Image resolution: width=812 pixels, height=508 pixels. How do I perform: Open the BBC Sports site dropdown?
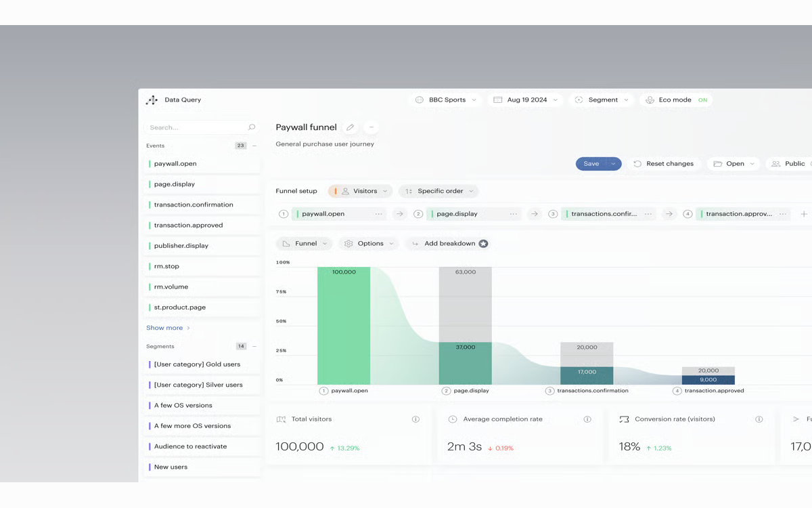coord(446,100)
